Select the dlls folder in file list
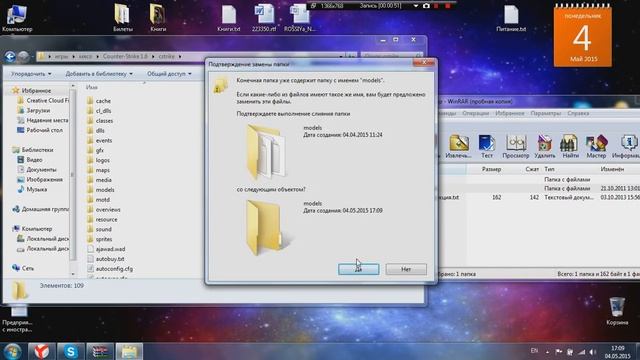 pyautogui.click(x=96, y=130)
